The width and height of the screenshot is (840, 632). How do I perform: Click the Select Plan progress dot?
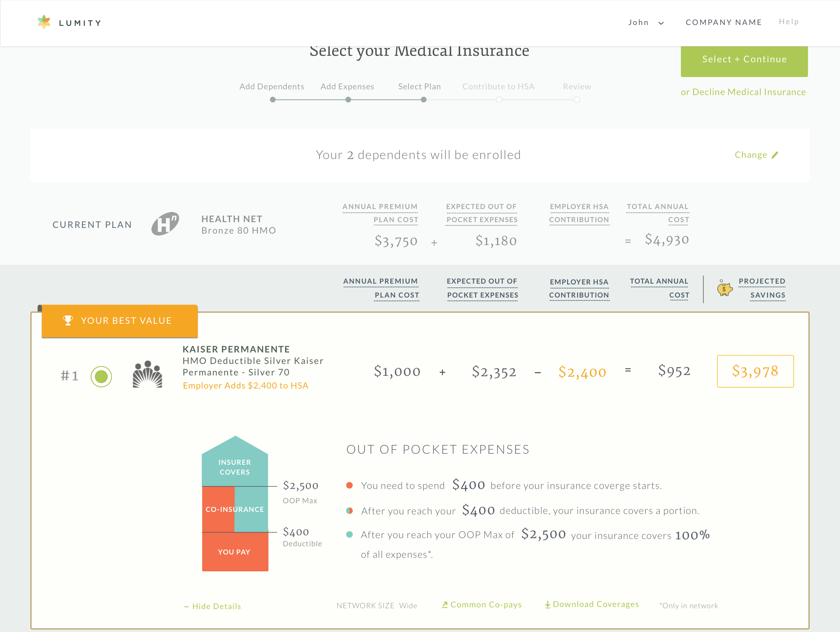pos(424,100)
